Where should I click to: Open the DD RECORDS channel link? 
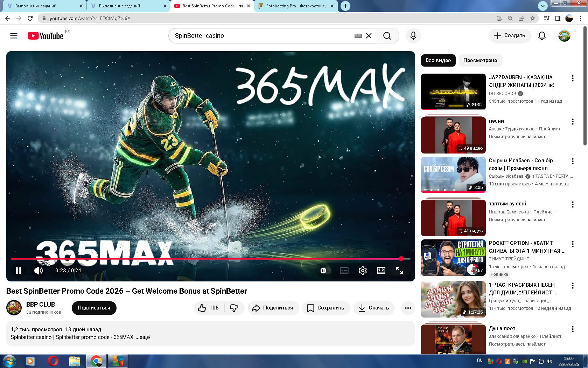point(503,94)
